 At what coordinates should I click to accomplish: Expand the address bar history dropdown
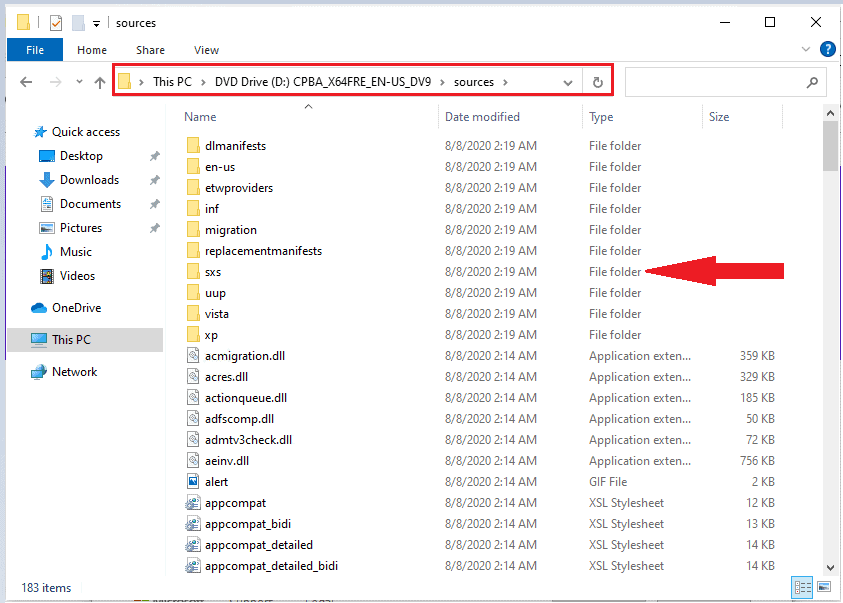click(568, 82)
